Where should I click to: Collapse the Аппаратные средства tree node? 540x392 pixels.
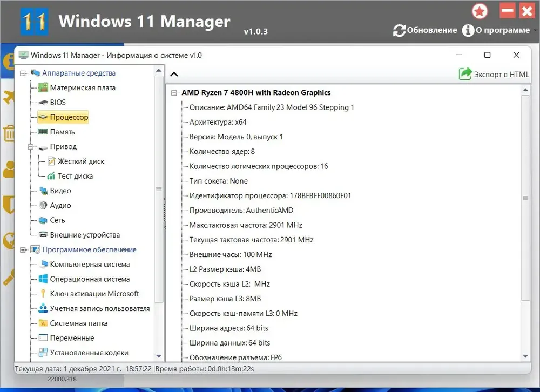(x=23, y=73)
